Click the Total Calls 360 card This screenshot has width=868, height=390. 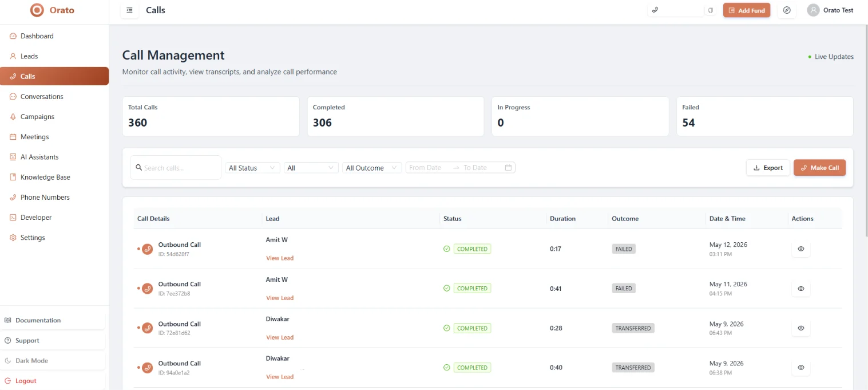click(x=211, y=116)
